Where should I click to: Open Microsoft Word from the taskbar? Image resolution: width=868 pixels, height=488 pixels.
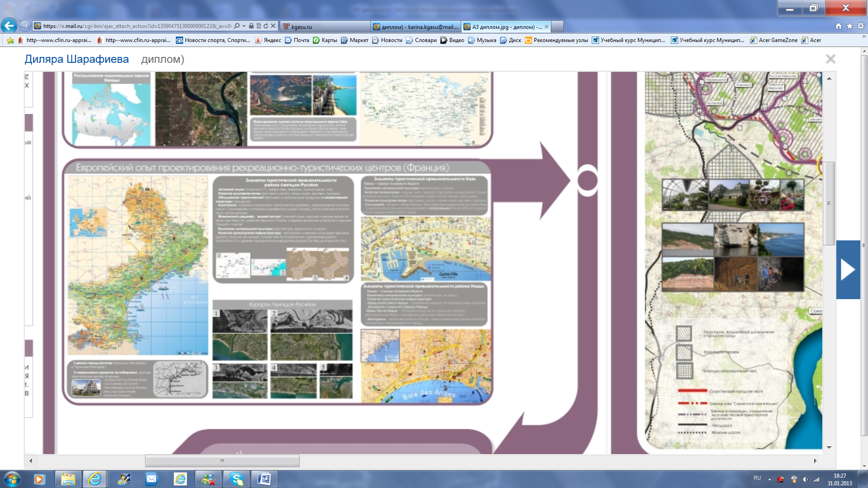coord(264,479)
